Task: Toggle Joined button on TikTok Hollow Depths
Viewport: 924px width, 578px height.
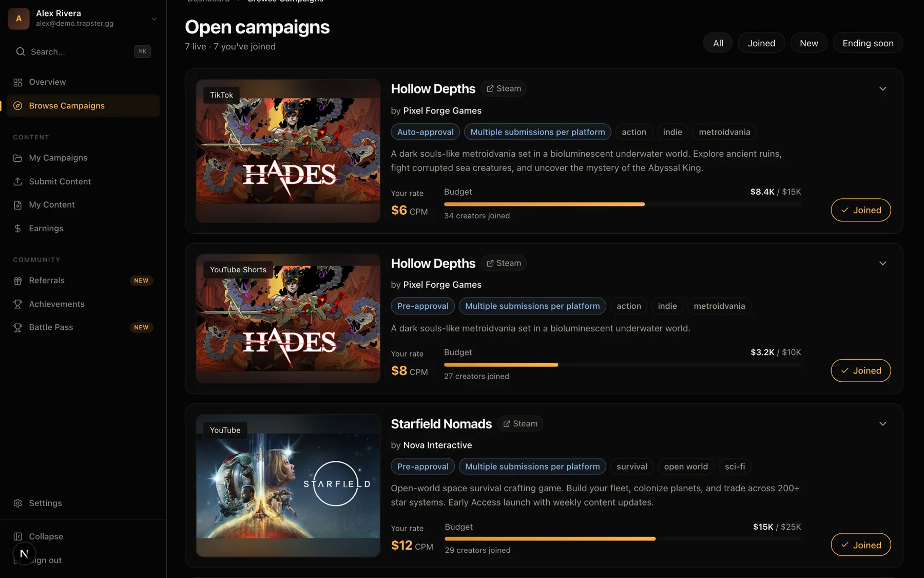Action: tap(860, 210)
